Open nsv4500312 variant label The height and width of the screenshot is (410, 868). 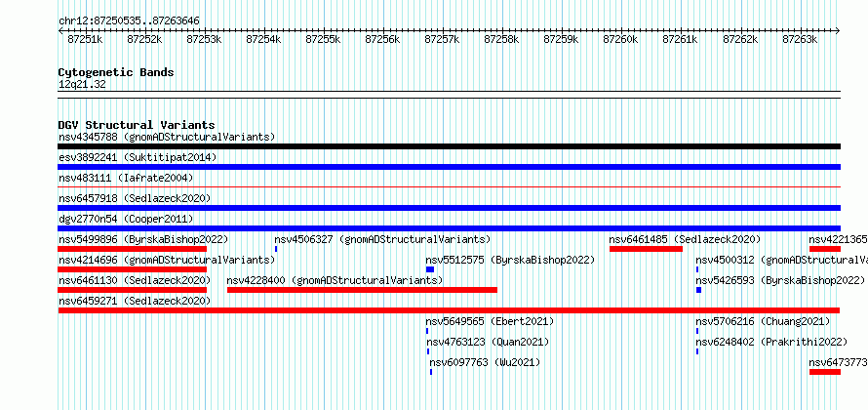click(x=781, y=260)
